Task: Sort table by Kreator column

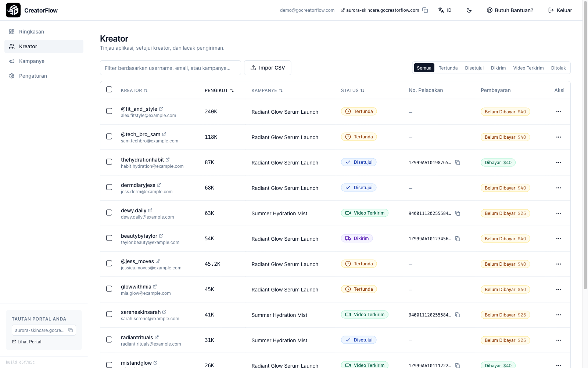Action: 134,91
